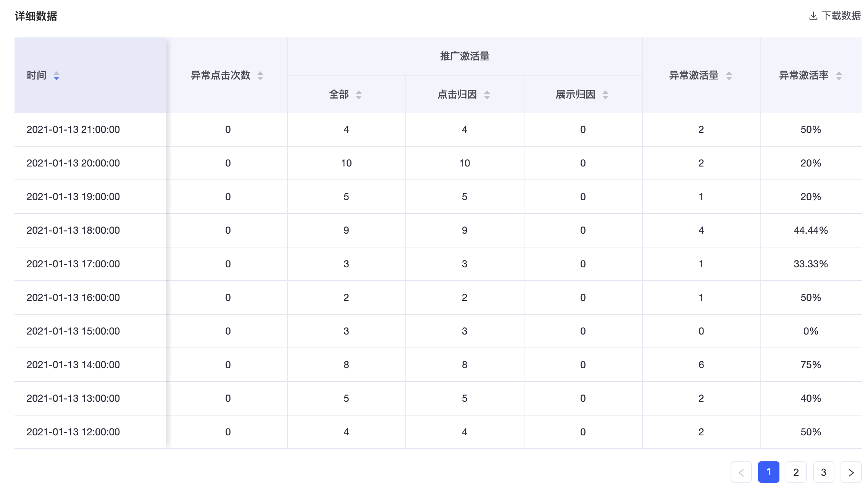Click 异常激活量 value 6 in 14:00 row
Viewport: 868px width, 485px height.
pos(701,365)
